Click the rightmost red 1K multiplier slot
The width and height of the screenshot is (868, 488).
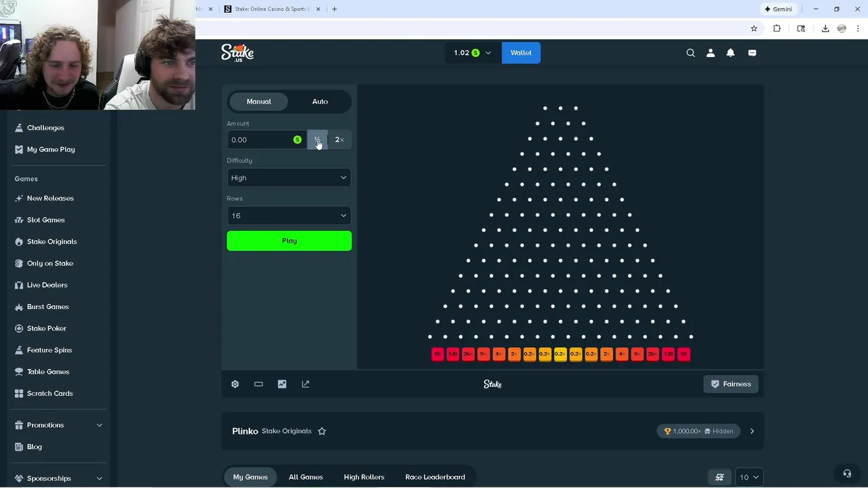pyautogui.click(x=684, y=354)
